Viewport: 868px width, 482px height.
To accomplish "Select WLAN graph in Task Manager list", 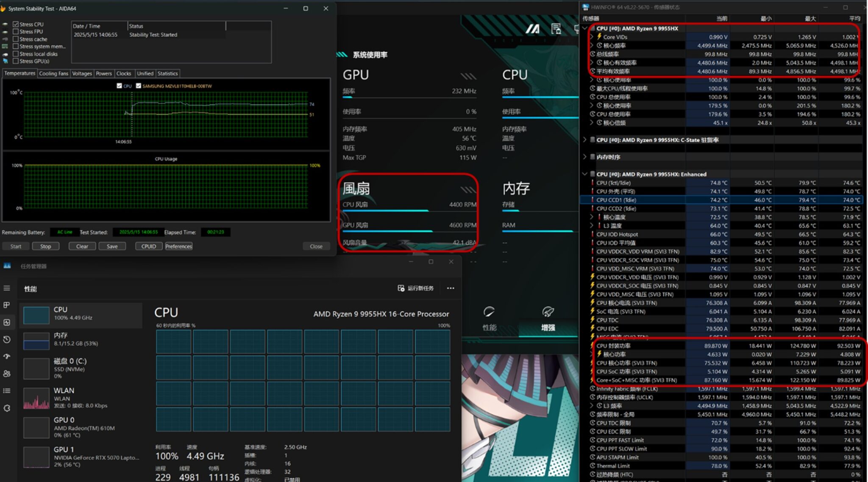I will [x=36, y=398].
